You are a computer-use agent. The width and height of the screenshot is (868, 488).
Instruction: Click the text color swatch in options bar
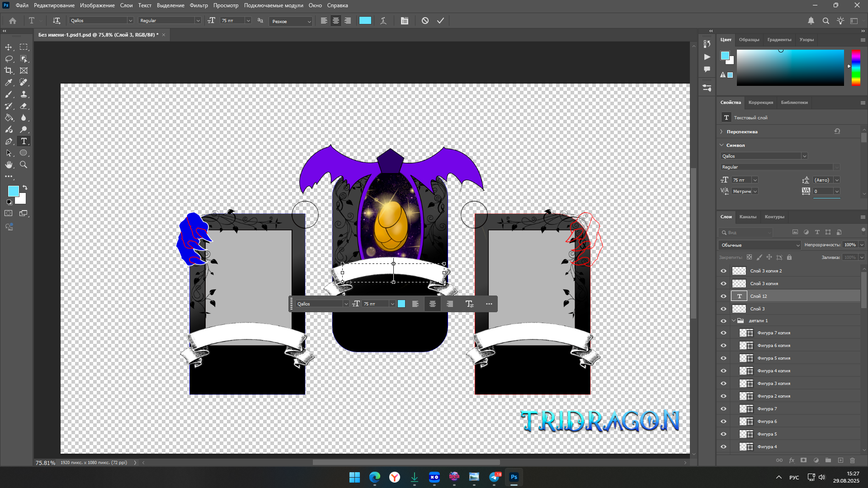point(365,21)
